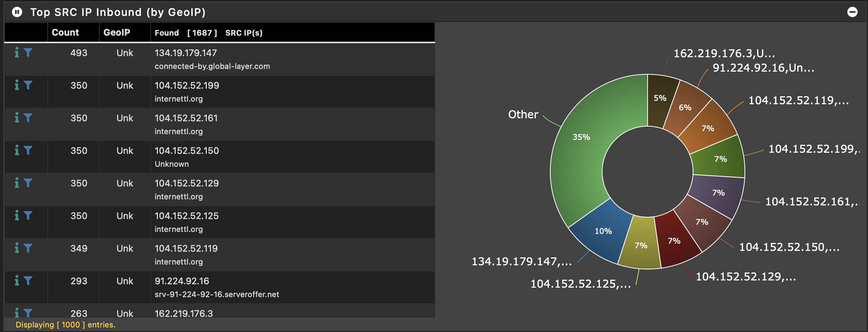Click IP address 134.19.179.147

186,53
